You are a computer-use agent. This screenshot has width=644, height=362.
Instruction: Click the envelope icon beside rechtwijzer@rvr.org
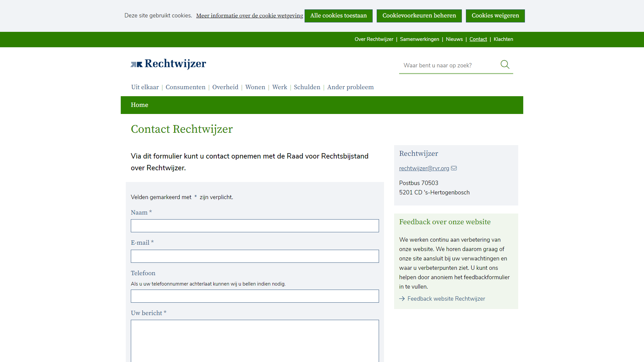454,168
